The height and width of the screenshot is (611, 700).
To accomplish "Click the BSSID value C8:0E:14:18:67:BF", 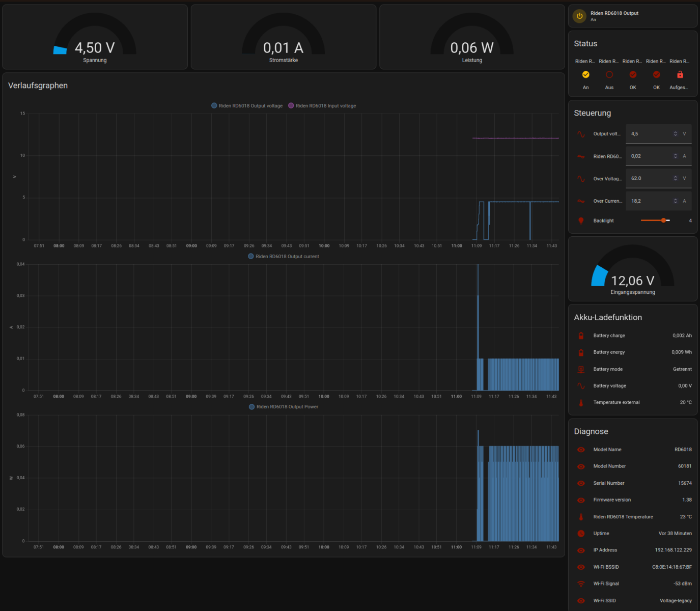I will click(672, 567).
